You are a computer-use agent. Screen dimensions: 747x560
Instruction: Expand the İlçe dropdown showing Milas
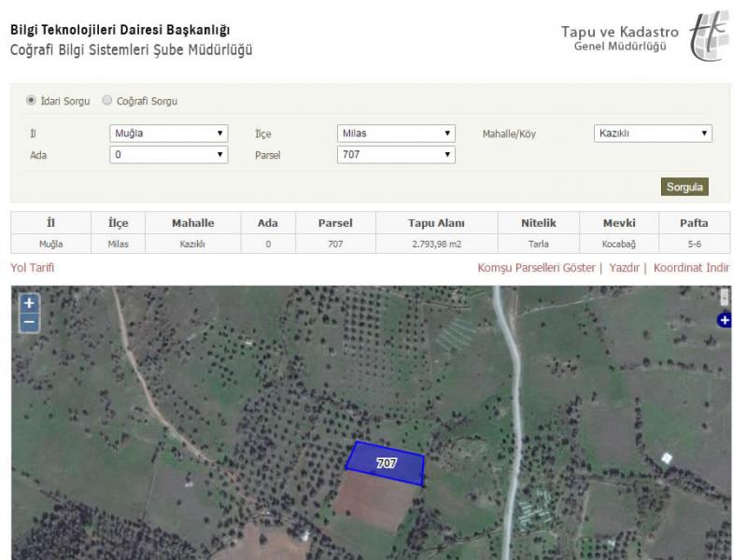[396, 133]
